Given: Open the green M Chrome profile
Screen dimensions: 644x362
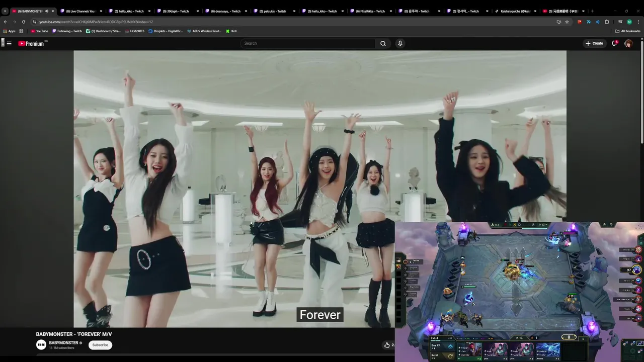Looking at the screenshot, I should 629,22.
